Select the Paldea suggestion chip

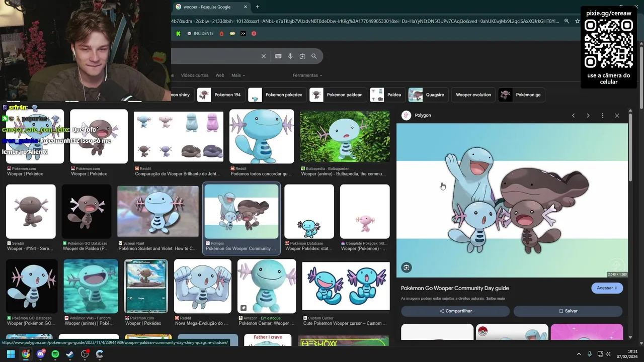tap(387, 95)
